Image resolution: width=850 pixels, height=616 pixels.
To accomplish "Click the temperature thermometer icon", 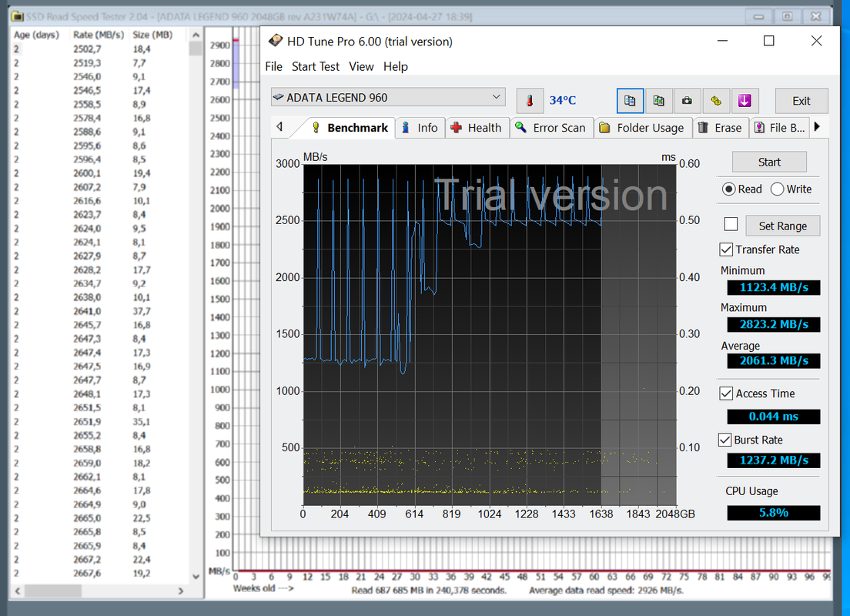I will click(530, 100).
